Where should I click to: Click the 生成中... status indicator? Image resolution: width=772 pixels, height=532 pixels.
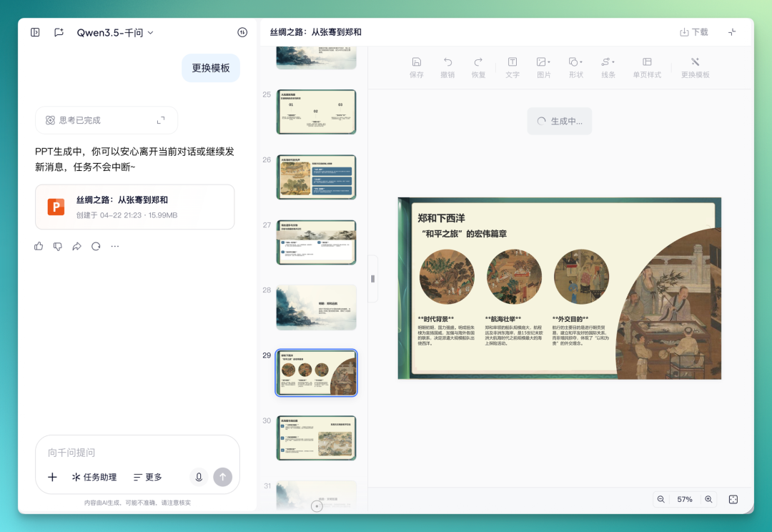click(x=559, y=121)
